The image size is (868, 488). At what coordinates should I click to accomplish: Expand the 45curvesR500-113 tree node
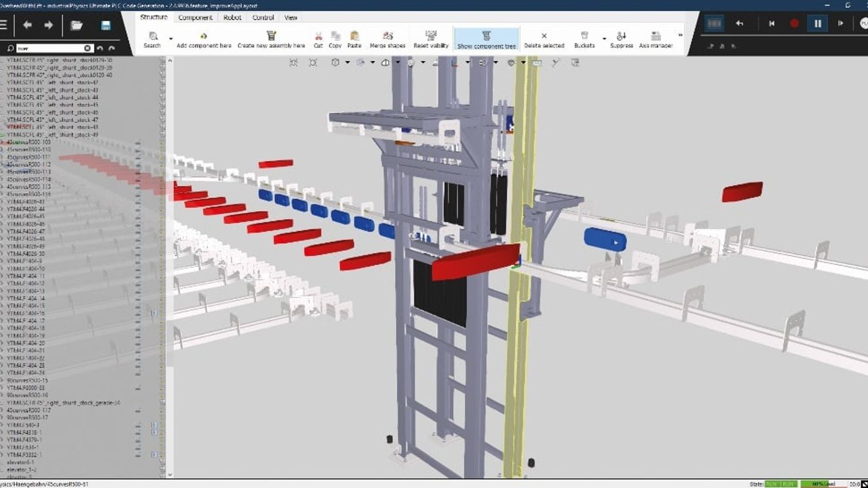pos(3,172)
